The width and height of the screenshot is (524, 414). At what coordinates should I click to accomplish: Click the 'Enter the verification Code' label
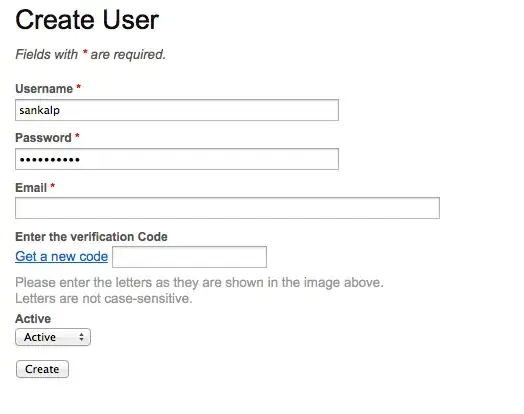coord(91,237)
